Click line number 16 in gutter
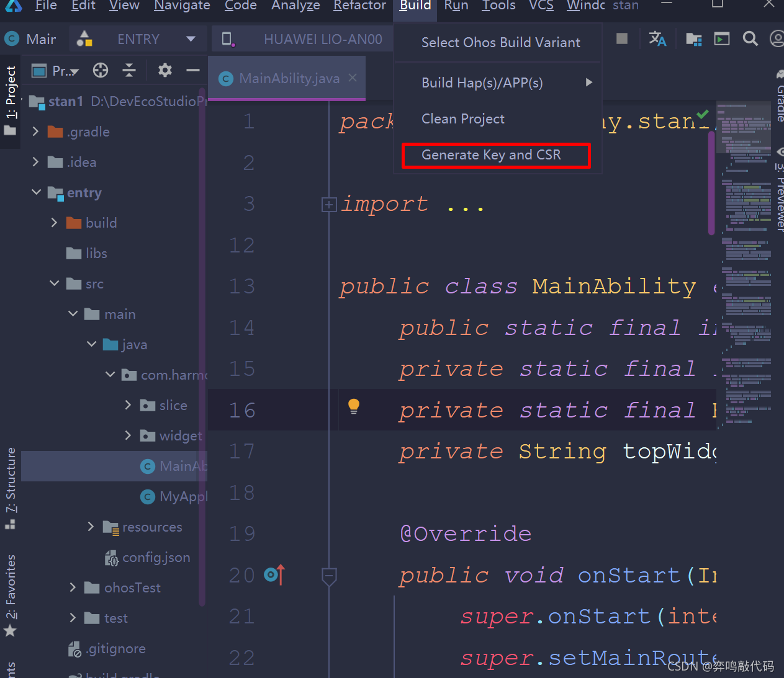784x678 pixels. (242, 410)
